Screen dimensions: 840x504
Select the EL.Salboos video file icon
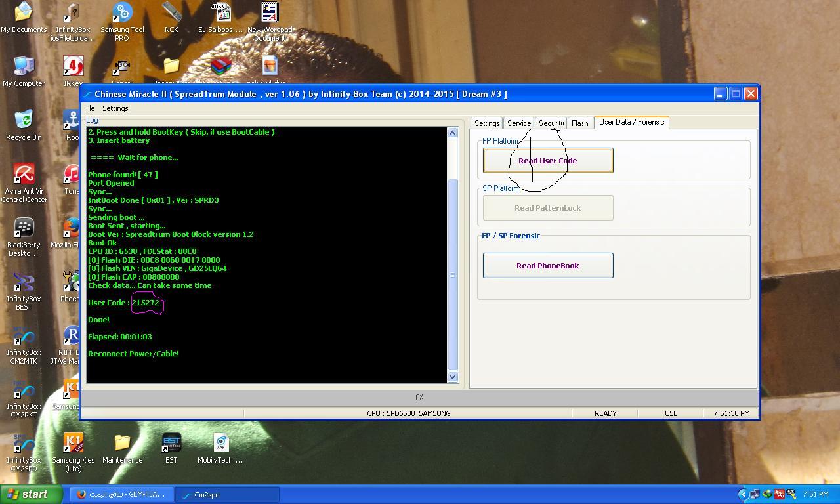pyautogui.click(x=220, y=18)
